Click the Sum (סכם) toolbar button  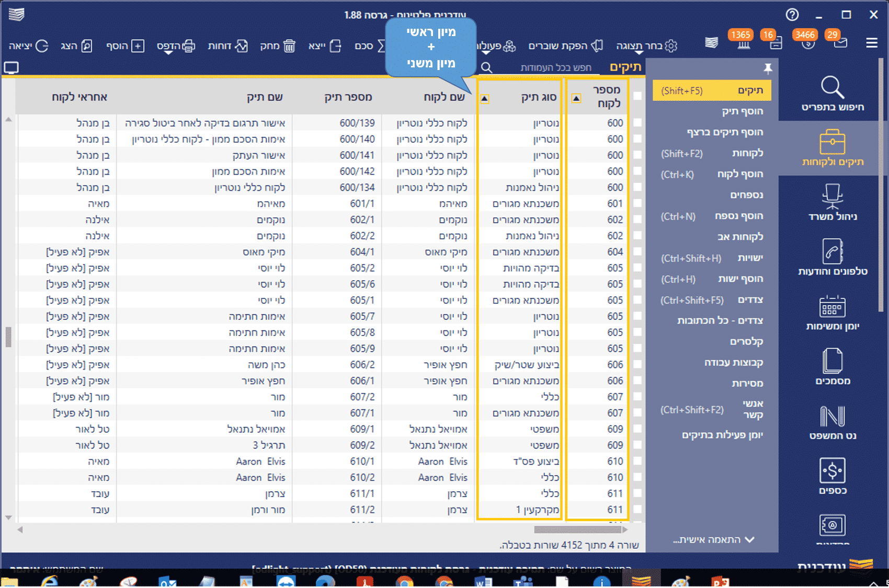tap(369, 46)
